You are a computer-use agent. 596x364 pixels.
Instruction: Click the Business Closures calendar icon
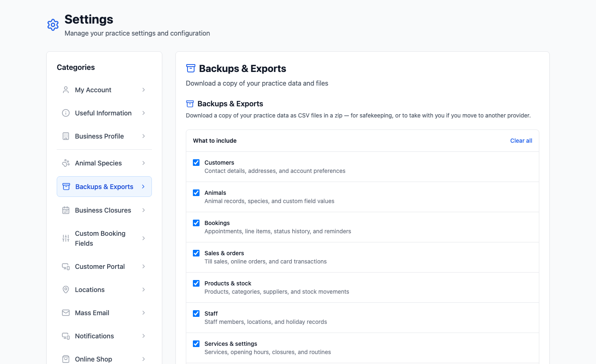pyautogui.click(x=66, y=210)
